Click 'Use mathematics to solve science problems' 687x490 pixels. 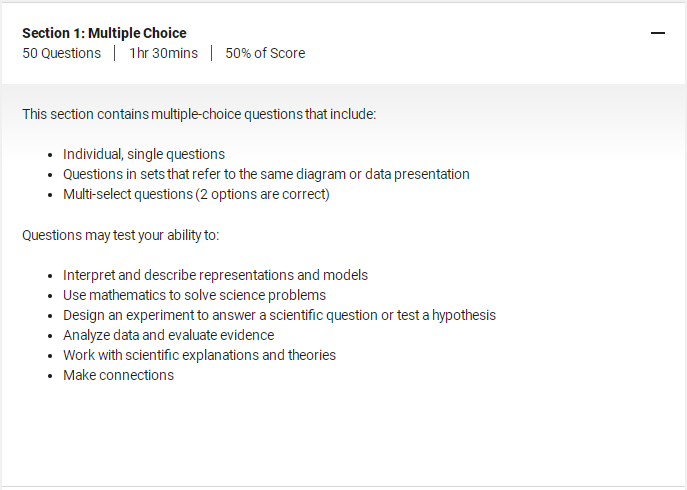pos(194,295)
